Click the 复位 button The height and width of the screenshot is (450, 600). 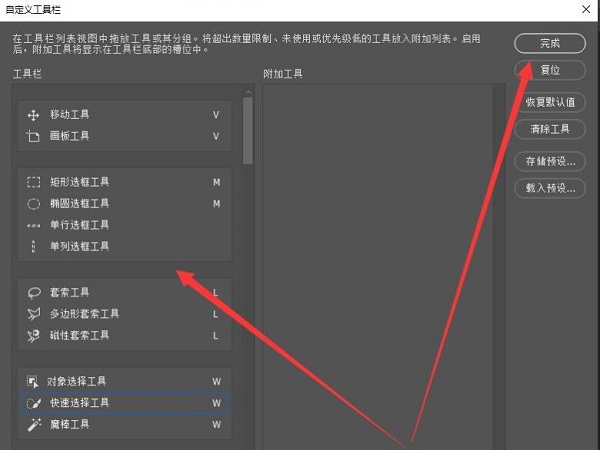tap(550, 70)
